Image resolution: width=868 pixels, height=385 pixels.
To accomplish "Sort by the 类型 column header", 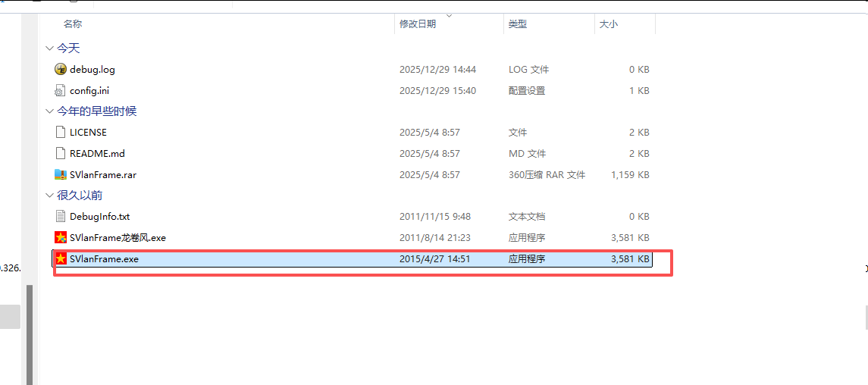I will click(518, 23).
